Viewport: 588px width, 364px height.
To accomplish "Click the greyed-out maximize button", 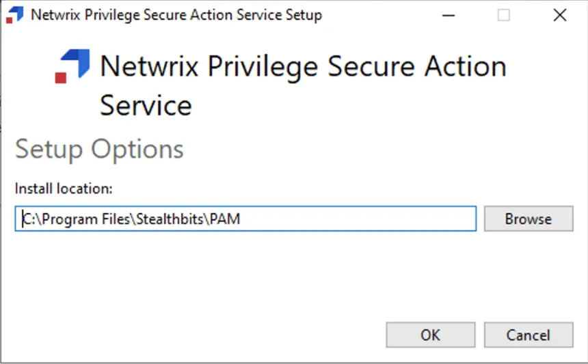I will pyautogui.click(x=503, y=15).
